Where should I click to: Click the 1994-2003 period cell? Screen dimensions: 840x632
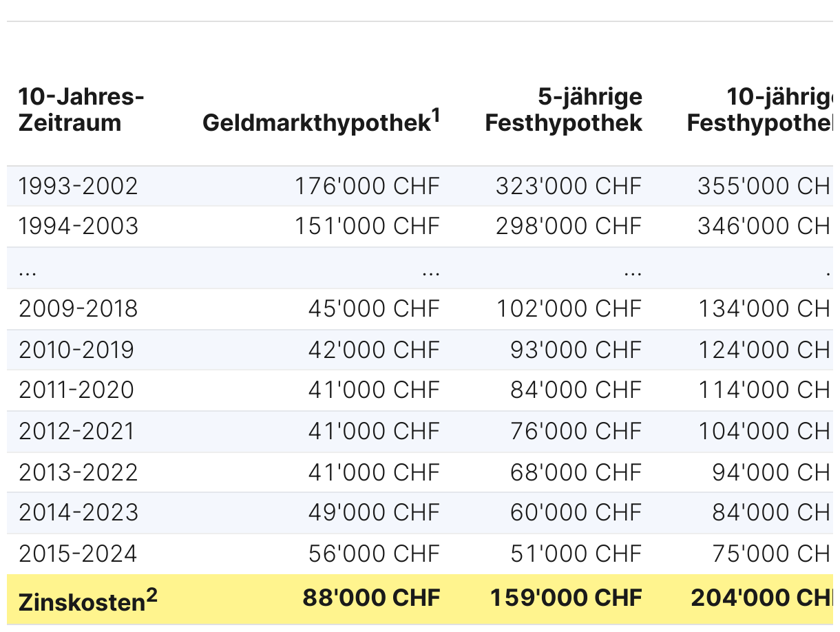78,227
